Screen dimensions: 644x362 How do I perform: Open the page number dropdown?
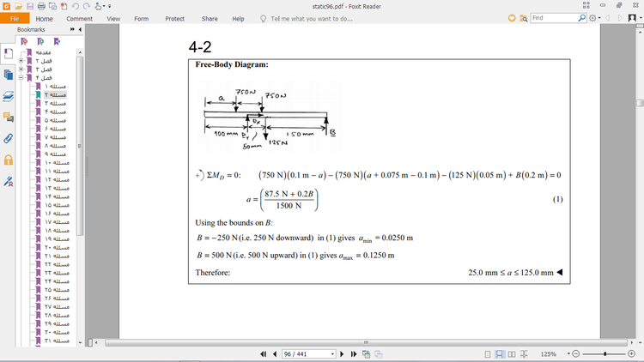332,353
